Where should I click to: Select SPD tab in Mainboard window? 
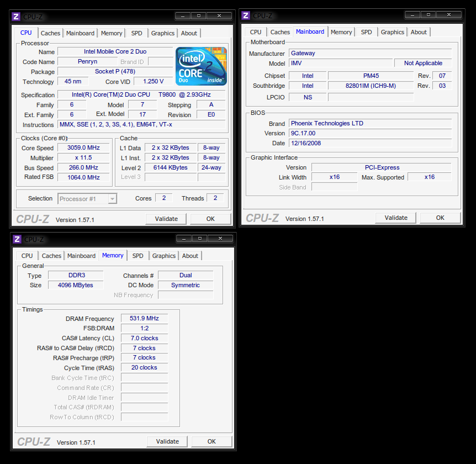(367, 32)
